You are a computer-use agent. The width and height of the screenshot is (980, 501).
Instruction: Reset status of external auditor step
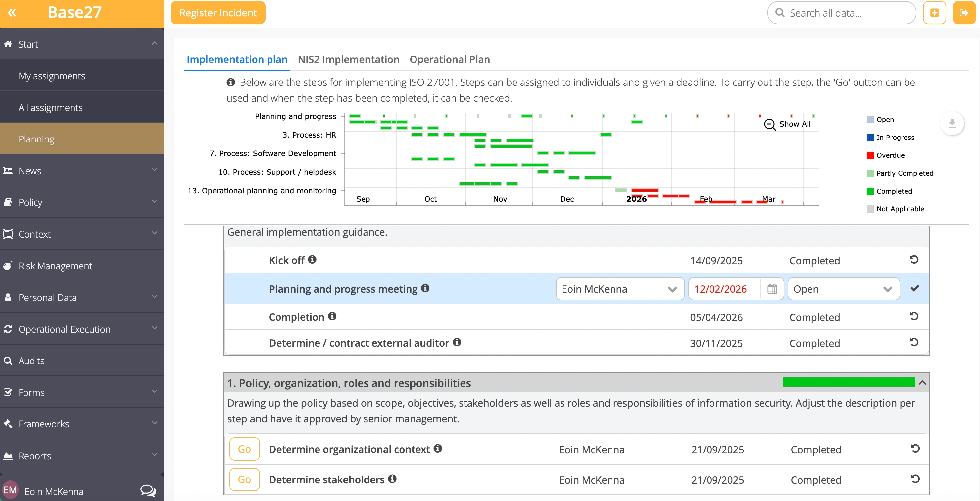914,343
